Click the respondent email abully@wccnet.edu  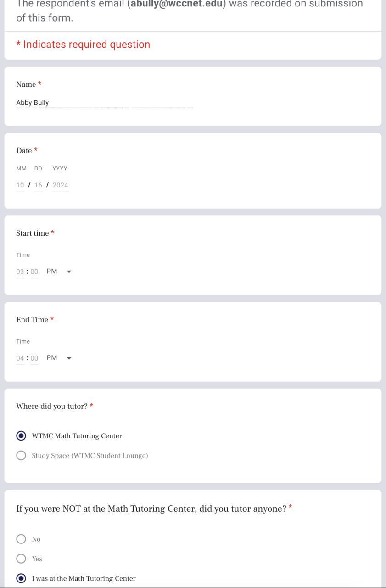[x=177, y=4]
